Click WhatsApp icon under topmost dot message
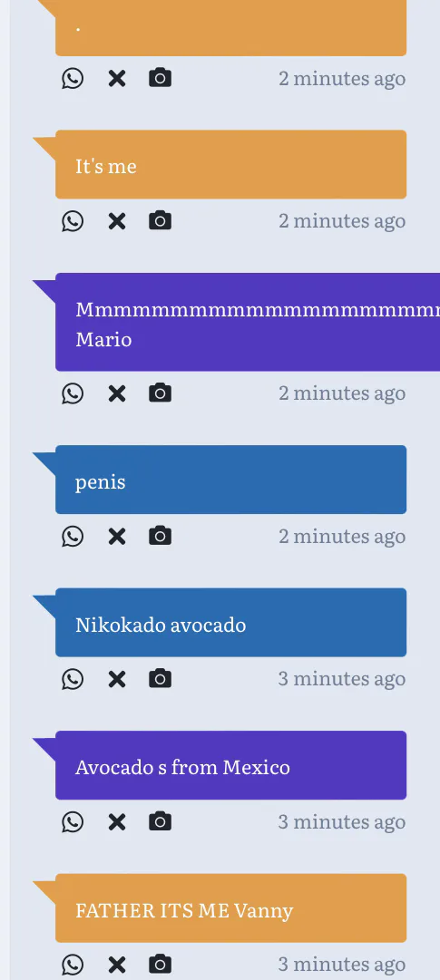The image size is (440, 980). coord(73,79)
